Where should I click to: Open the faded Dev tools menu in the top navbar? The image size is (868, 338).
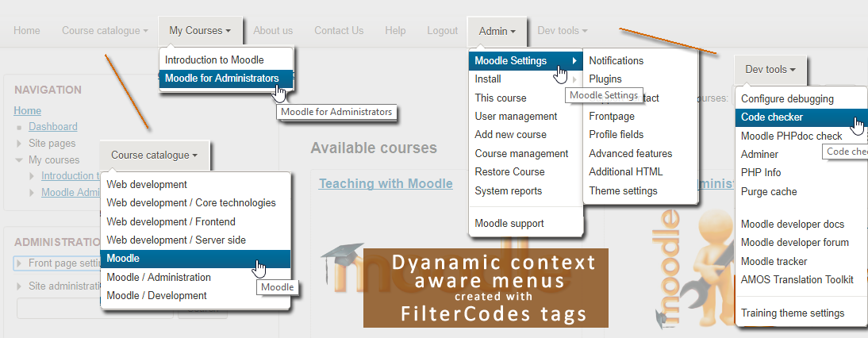563,31
